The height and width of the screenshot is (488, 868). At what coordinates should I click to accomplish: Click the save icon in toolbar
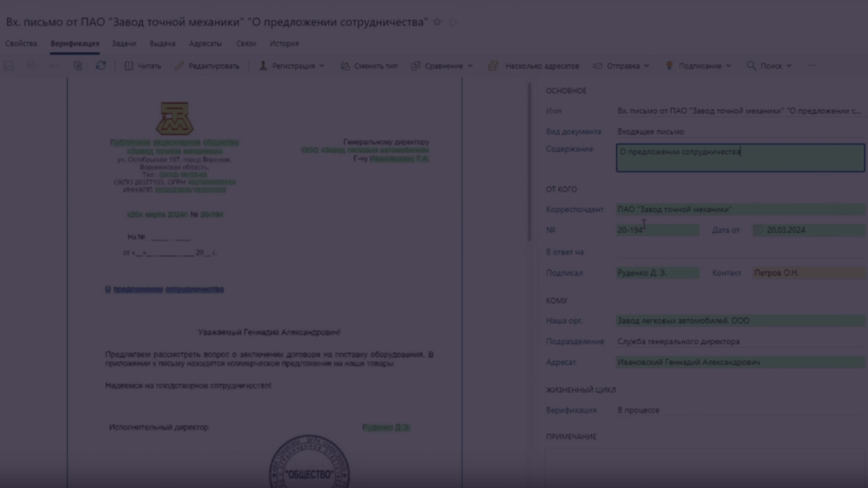9,66
